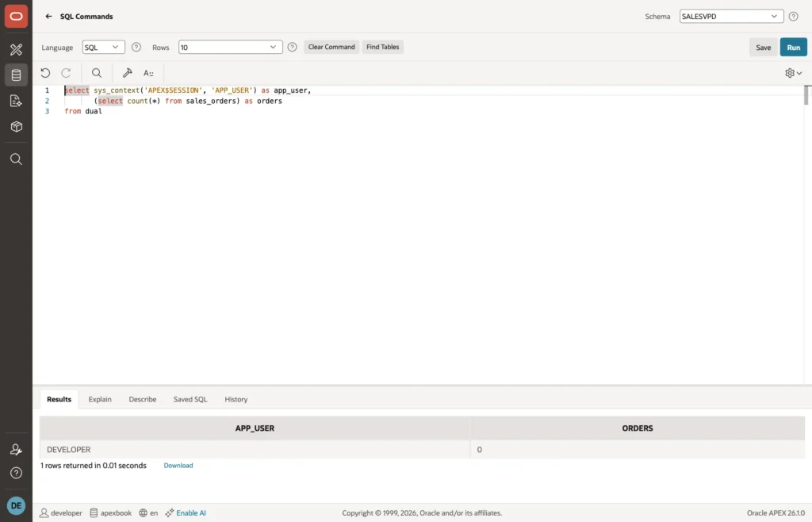Click the '1 rows returned in 0.01 seconds' text
The height and width of the screenshot is (522, 812).
point(94,466)
